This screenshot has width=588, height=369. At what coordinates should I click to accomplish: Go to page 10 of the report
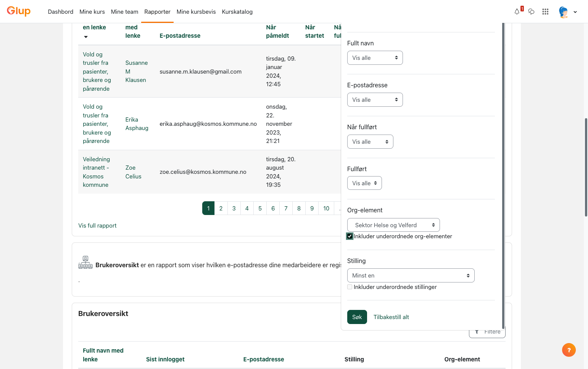click(x=326, y=209)
